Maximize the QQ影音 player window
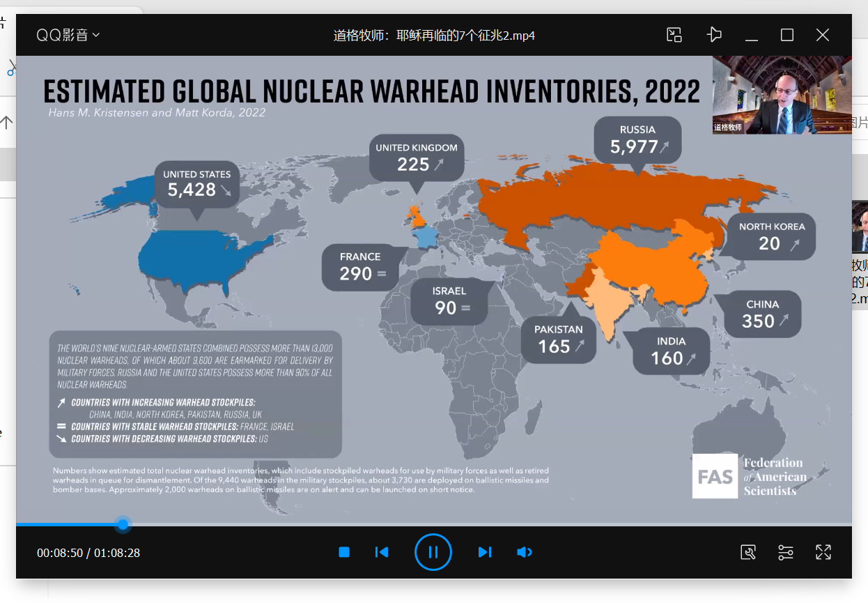Image resolution: width=868 pixels, height=603 pixels. click(787, 35)
